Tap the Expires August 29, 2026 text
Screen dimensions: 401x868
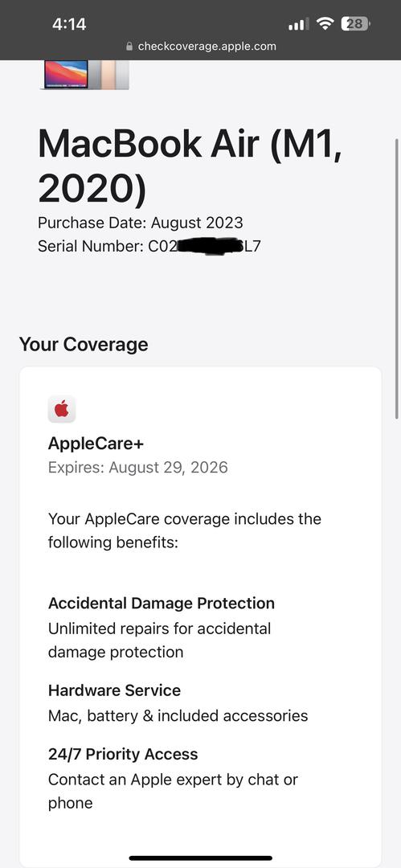[138, 467]
